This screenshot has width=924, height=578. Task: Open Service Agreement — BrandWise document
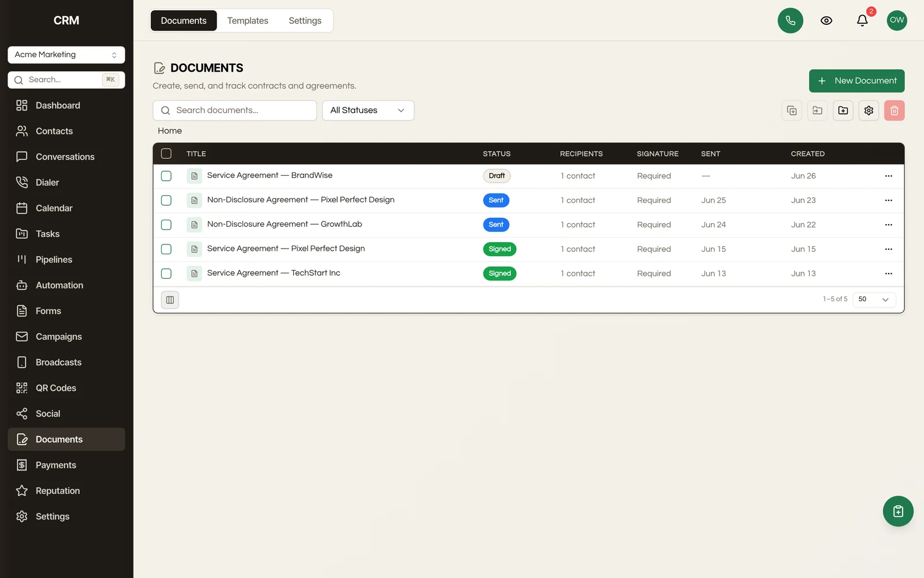(270, 175)
